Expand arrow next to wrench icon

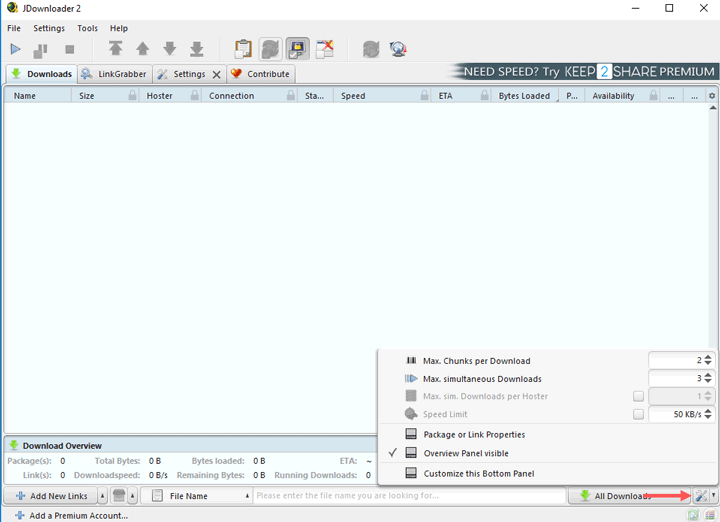tap(713, 495)
